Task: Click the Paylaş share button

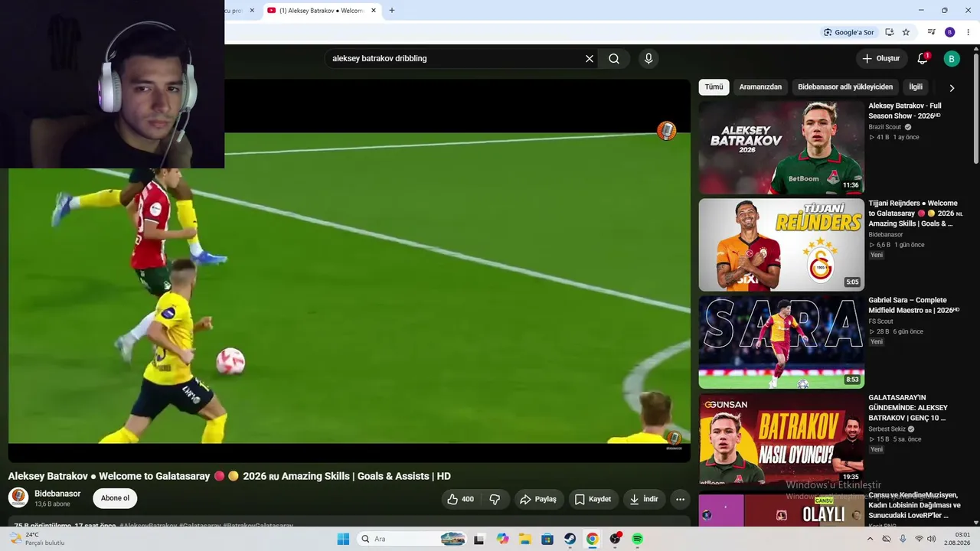Action: [538, 499]
